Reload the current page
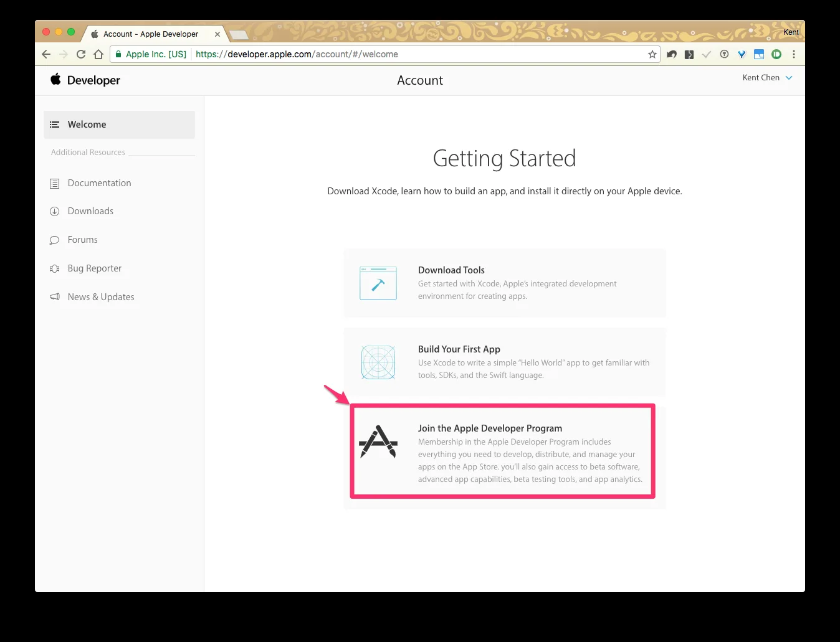Screen dimensions: 840x642 click(x=81, y=54)
